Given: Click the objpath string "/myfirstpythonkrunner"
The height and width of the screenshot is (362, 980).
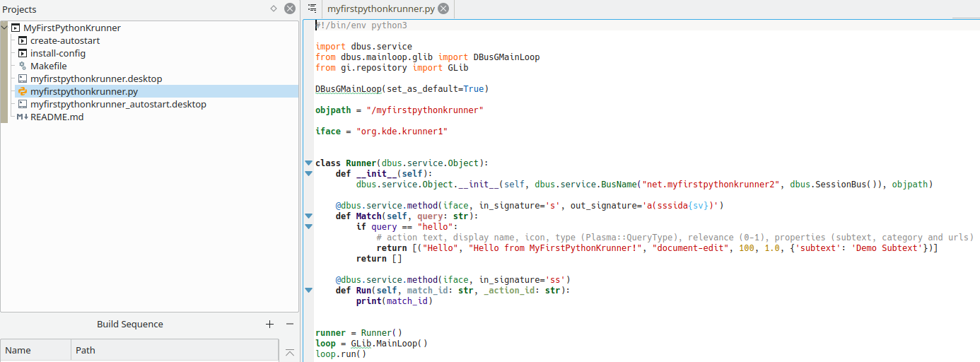Looking at the screenshot, I should [x=424, y=110].
